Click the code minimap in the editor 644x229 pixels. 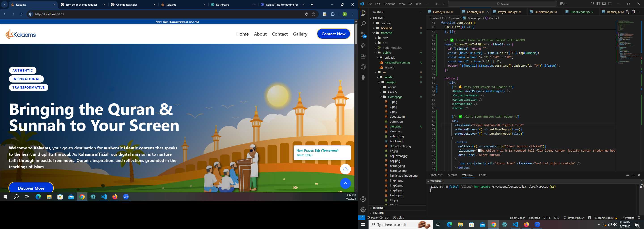pyautogui.click(x=629, y=42)
